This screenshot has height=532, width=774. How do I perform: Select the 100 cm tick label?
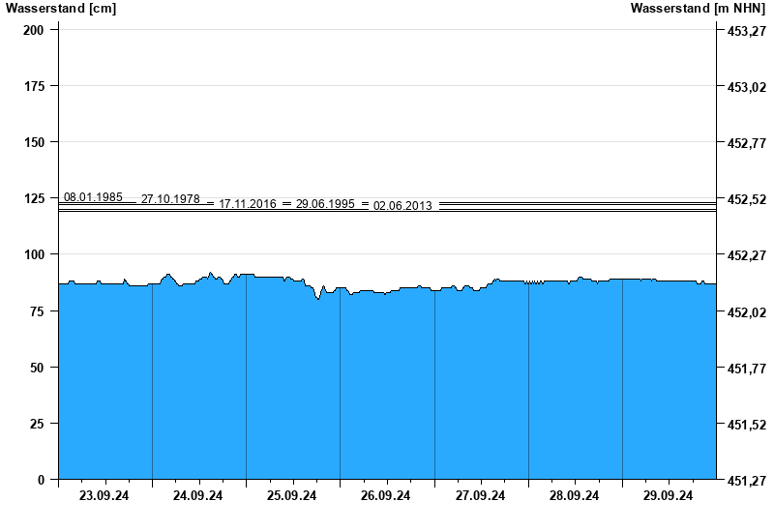point(34,254)
